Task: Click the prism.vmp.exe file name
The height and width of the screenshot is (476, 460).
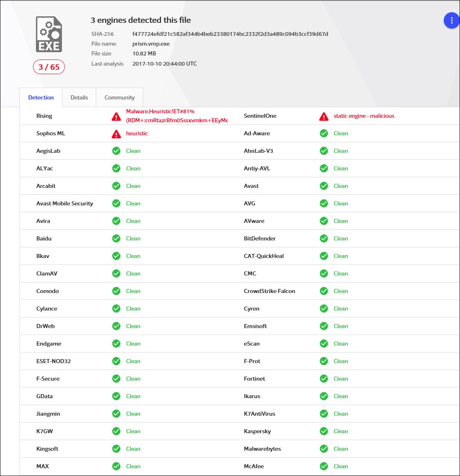Action: 151,44
